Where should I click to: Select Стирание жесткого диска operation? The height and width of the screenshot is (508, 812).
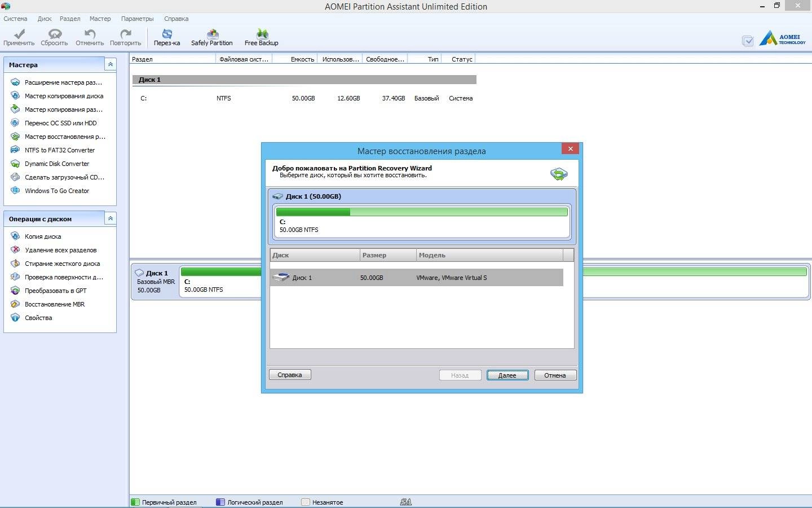click(x=55, y=264)
